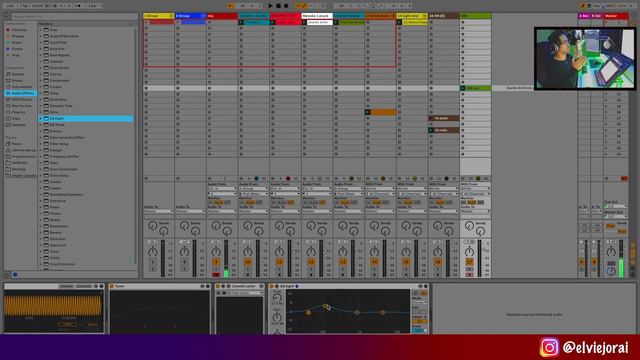The image size is (640, 360).
Task: Open Audio From dropdown on track 9
Action: pos(222,189)
